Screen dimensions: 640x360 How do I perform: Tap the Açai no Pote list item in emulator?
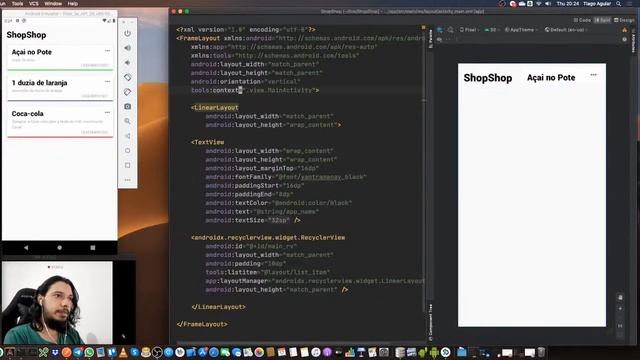click(x=60, y=57)
